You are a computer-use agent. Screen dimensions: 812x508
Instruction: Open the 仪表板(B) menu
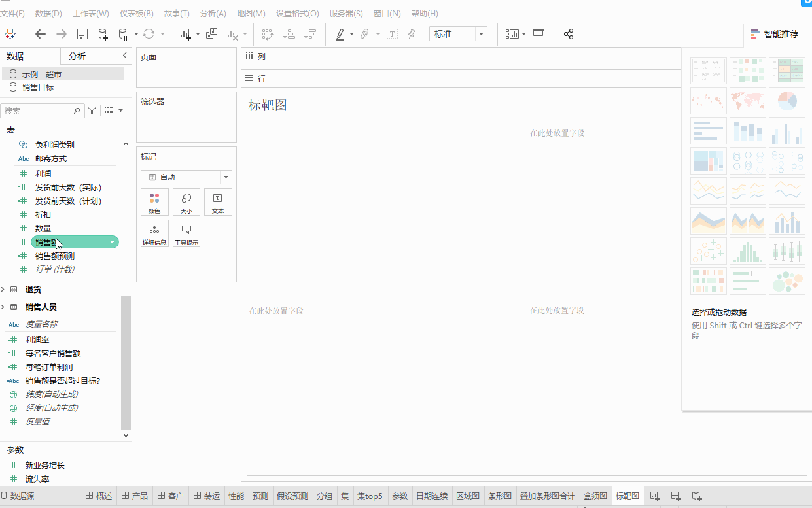(x=137, y=14)
